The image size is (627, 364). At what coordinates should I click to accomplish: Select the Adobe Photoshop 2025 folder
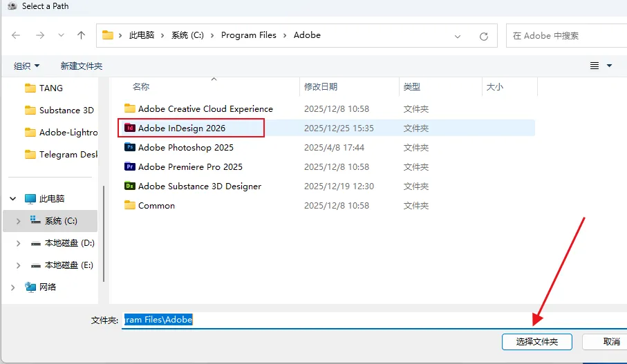185,147
